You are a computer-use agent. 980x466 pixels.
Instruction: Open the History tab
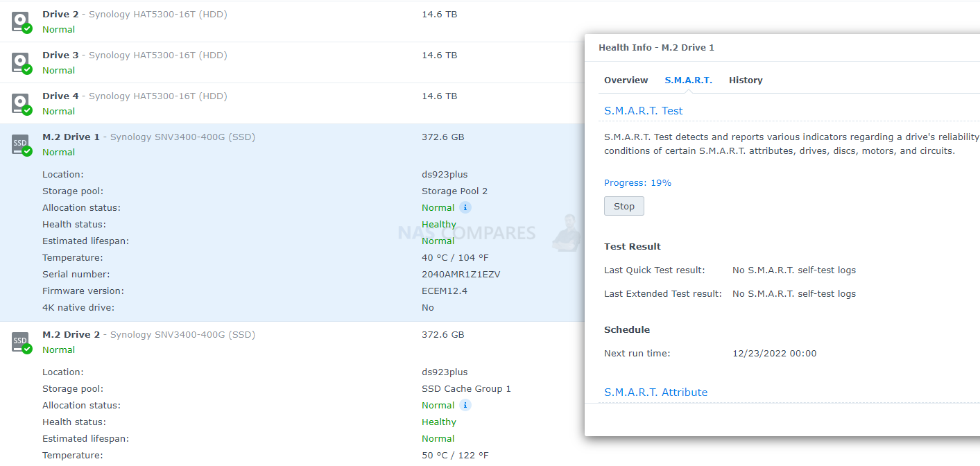coord(746,80)
